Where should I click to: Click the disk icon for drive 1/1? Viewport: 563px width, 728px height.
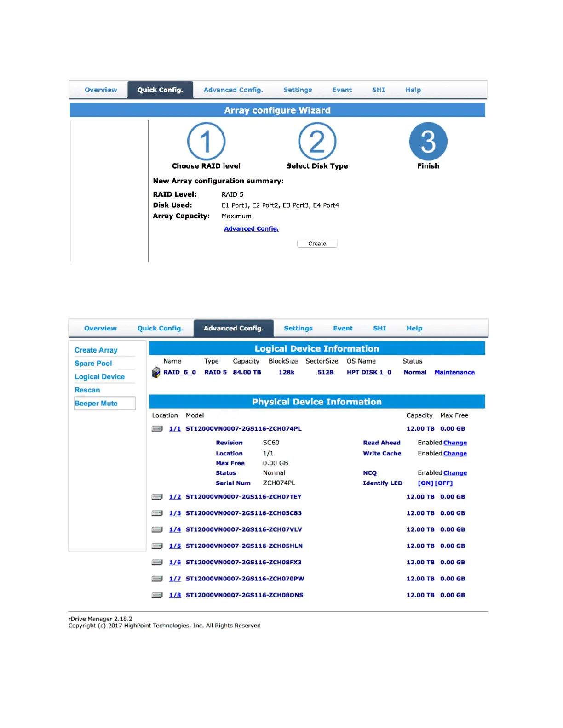(157, 429)
